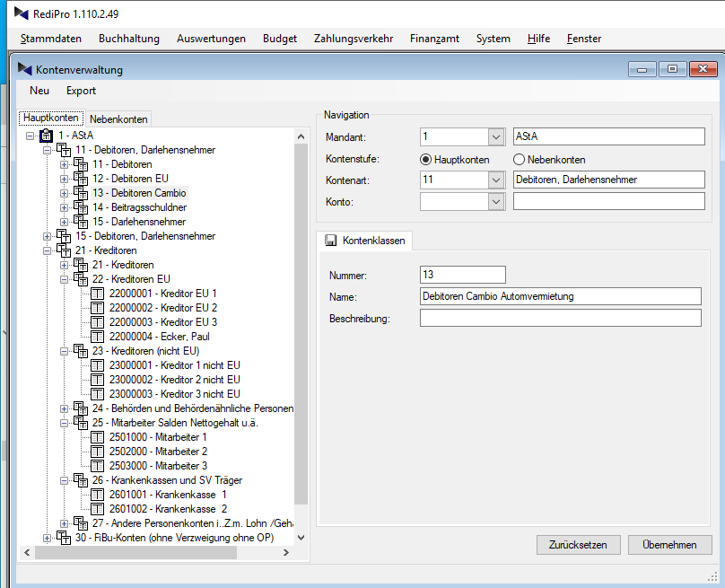Click the account icon beside Ecker, Paul
725x588 pixels.
tap(98, 337)
